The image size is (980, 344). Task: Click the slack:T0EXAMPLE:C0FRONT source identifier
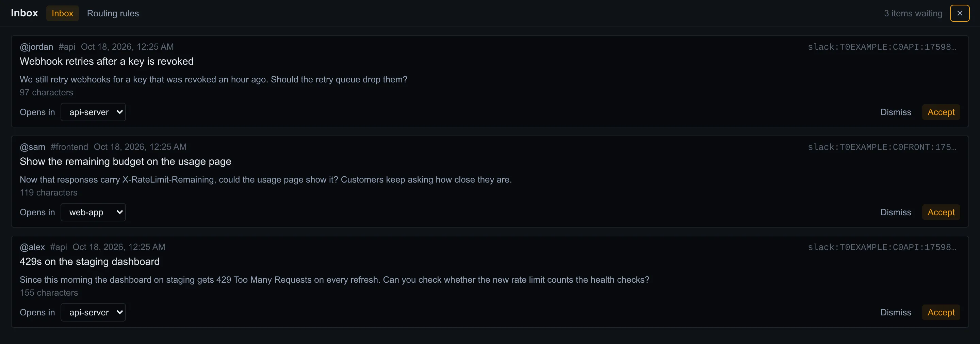[x=882, y=147]
